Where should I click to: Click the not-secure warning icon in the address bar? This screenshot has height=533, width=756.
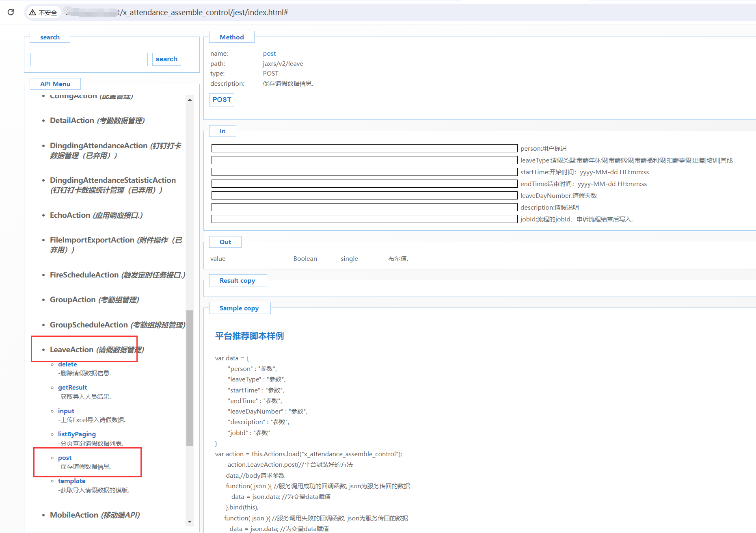[x=32, y=12]
